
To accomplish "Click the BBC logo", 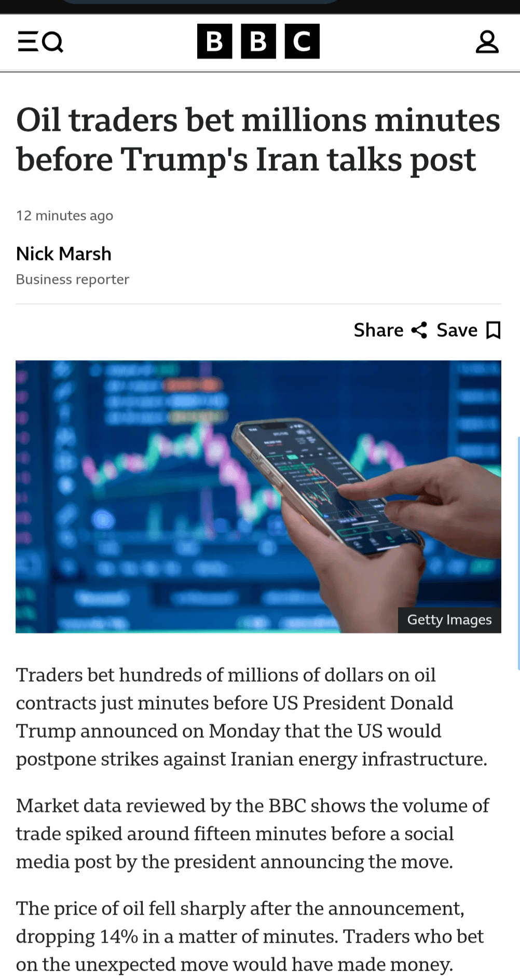I will pyautogui.click(x=258, y=41).
